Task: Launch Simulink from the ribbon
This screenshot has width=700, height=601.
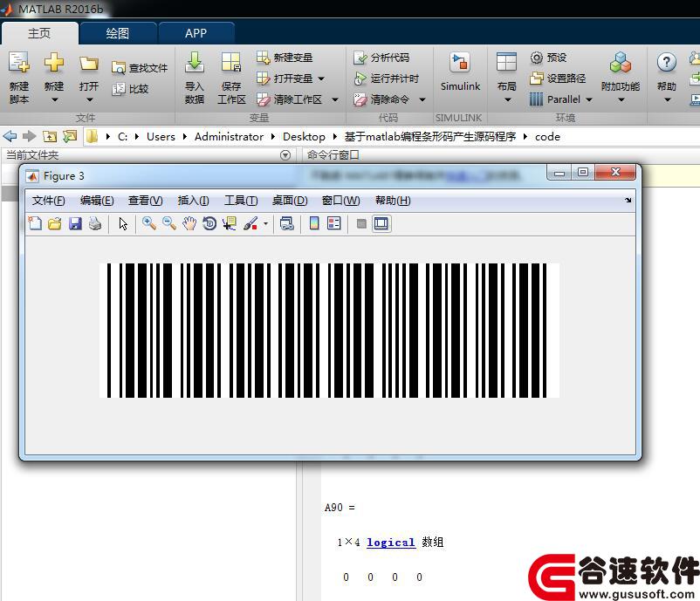Action: pos(460,72)
